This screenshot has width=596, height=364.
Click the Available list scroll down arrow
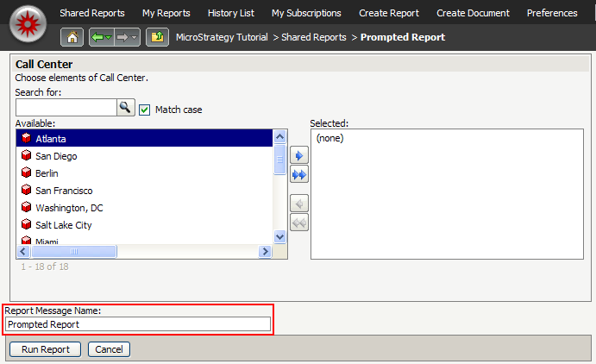coord(279,236)
